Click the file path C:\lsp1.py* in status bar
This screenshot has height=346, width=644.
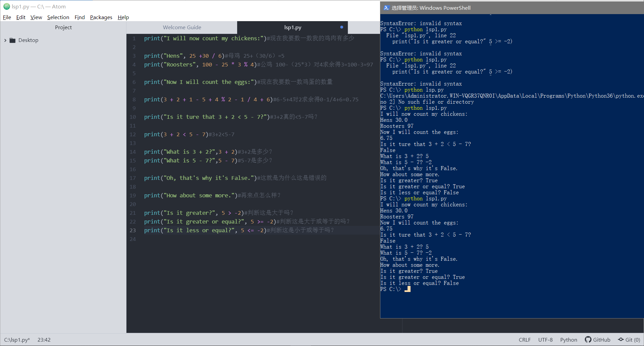[x=17, y=340]
